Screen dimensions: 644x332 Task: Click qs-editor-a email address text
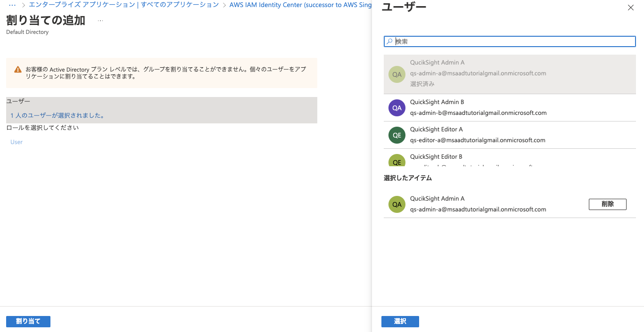[x=478, y=140]
